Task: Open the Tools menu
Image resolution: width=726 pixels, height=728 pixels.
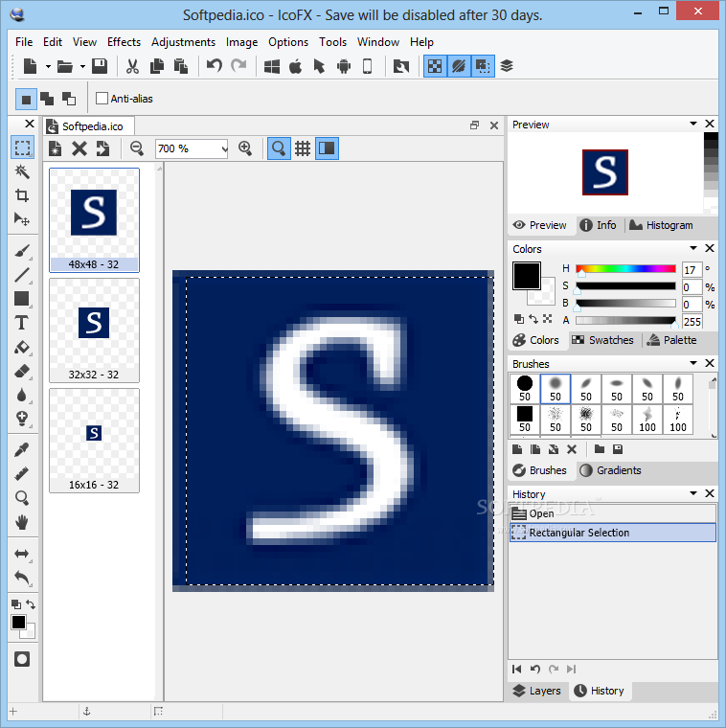Action: (332, 42)
